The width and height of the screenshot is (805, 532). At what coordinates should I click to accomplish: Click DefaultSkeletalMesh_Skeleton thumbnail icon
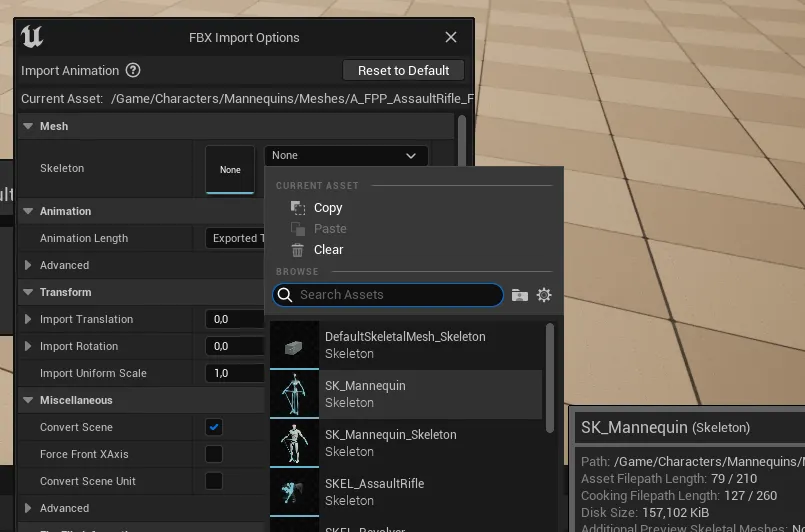[294, 345]
